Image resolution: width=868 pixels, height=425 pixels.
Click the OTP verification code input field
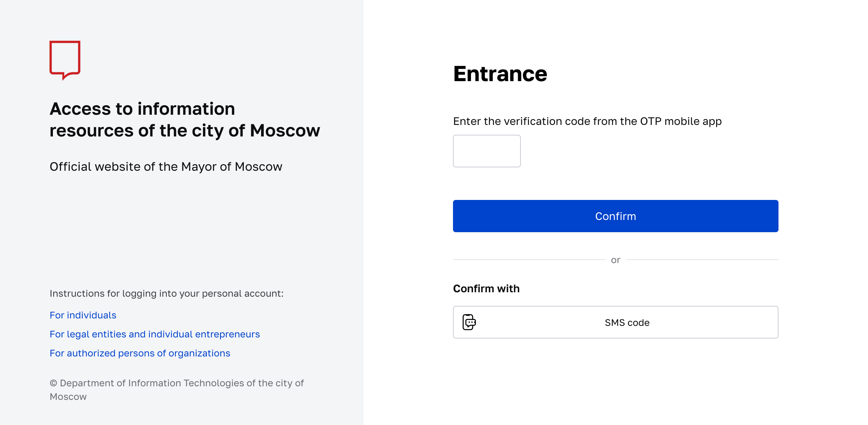tap(486, 151)
